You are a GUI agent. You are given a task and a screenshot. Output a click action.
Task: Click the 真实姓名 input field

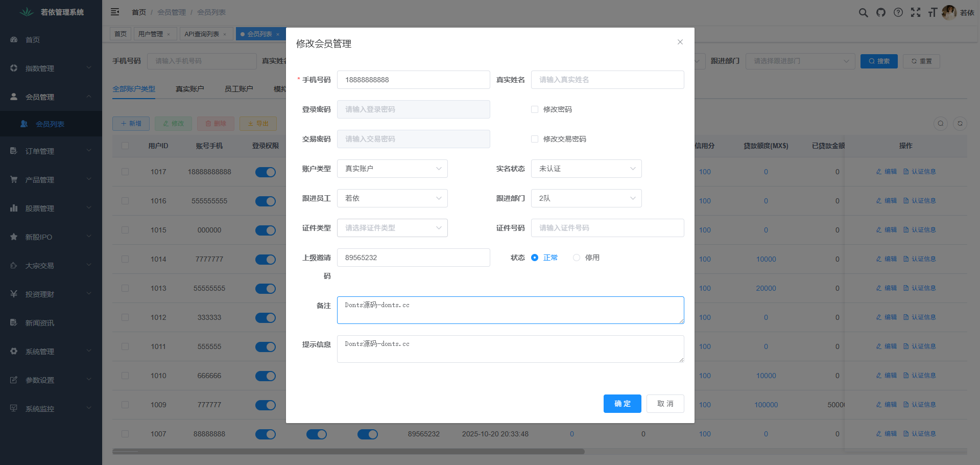(607, 80)
